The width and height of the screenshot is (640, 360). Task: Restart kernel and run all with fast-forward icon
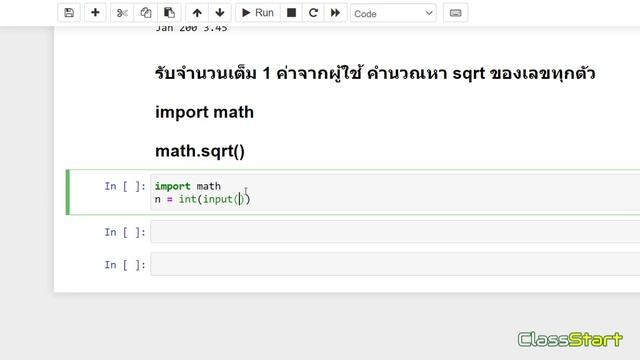(x=336, y=13)
